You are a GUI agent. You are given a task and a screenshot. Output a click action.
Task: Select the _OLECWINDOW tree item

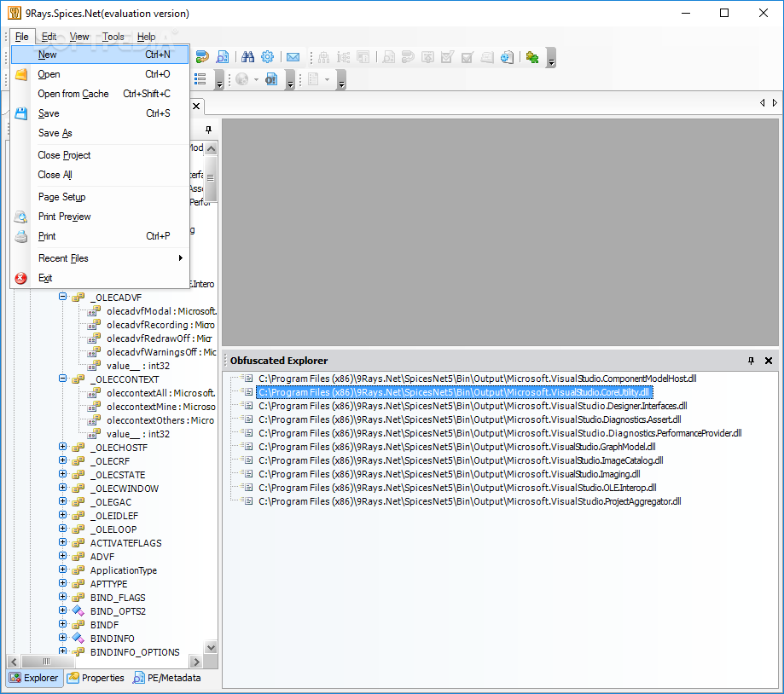[x=125, y=489]
